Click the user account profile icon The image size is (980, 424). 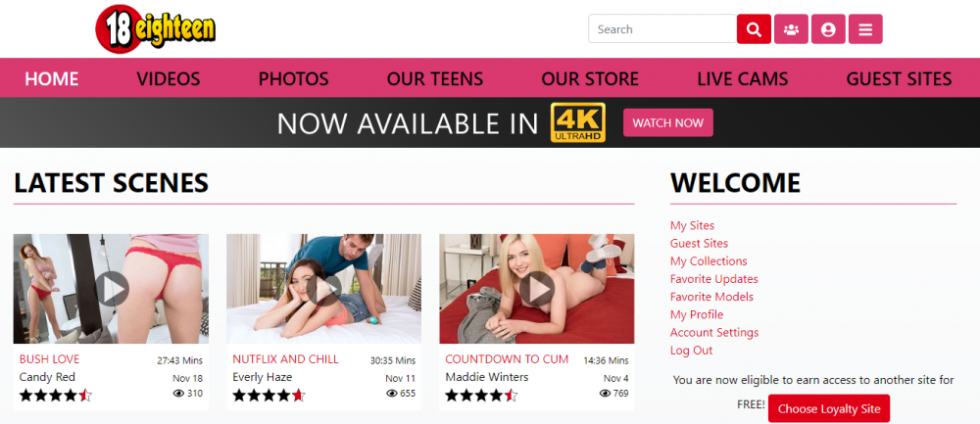[828, 29]
